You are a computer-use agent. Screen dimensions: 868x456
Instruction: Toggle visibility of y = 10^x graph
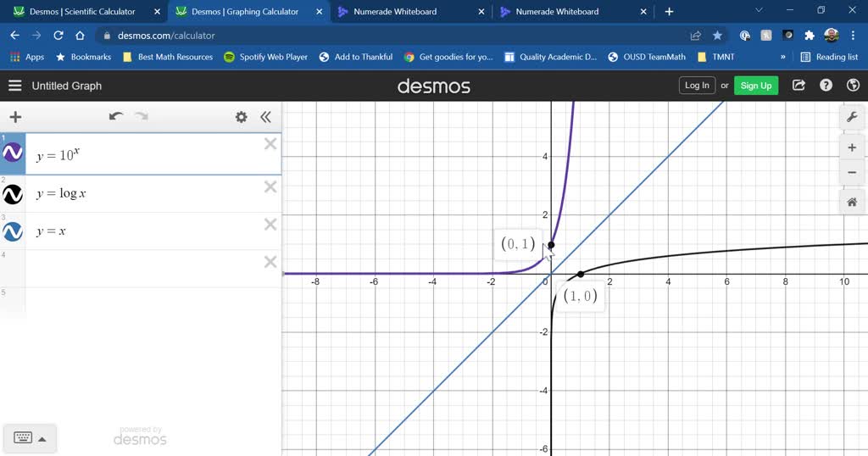pyautogui.click(x=13, y=153)
